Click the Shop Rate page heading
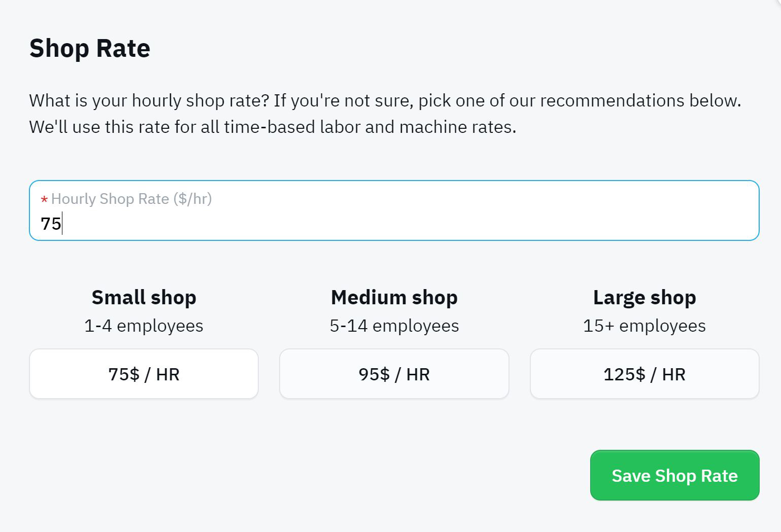Image resolution: width=781 pixels, height=532 pixels. pyautogui.click(x=89, y=48)
